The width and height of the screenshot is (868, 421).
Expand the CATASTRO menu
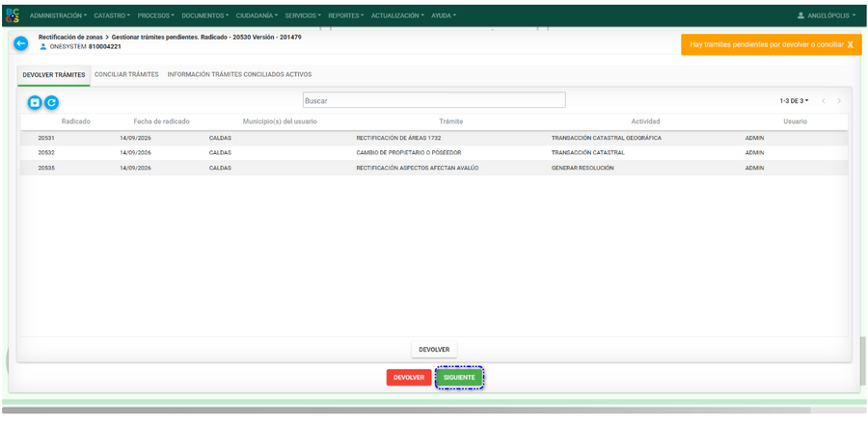pyautogui.click(x=113, y=15)
